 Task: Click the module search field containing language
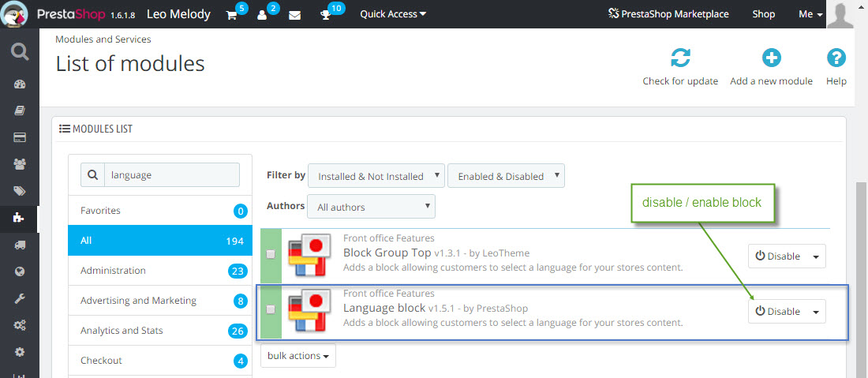tap(171, 175)
